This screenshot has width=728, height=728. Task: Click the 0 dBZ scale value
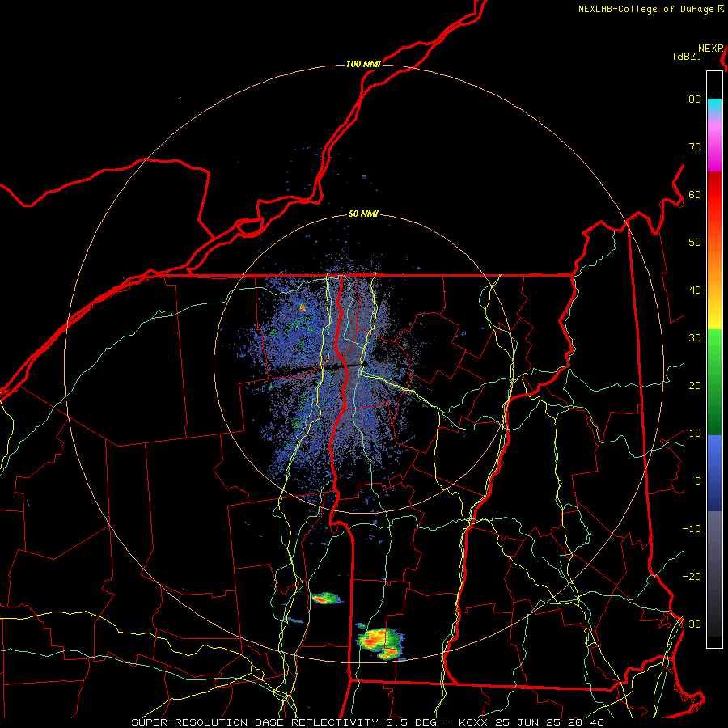[698, 481]
